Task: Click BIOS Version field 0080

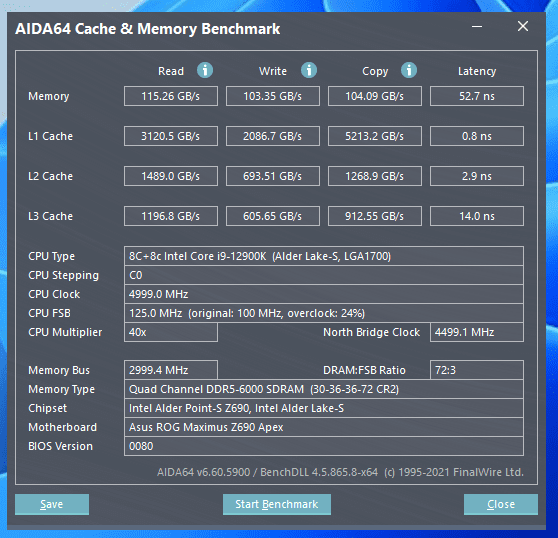Action: (324, 446)
